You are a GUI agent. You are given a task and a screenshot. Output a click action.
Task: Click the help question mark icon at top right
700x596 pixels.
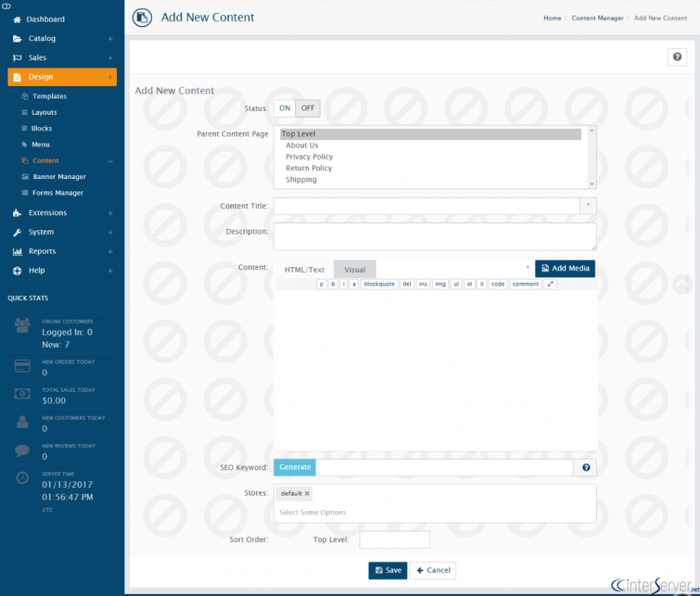677,57
